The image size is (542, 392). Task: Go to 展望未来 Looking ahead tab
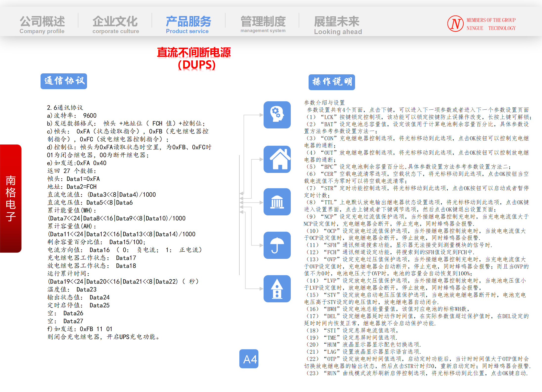click(x=338, y=25)
